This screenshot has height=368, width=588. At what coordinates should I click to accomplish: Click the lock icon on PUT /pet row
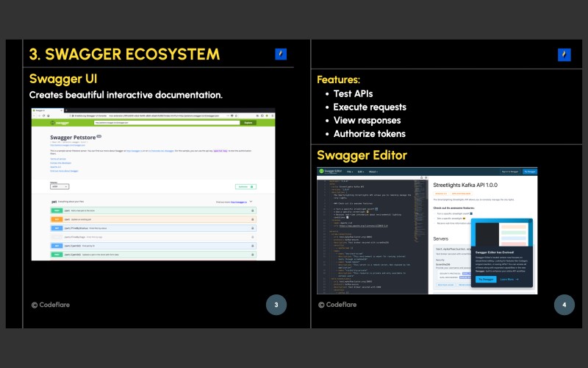point(252,219)
